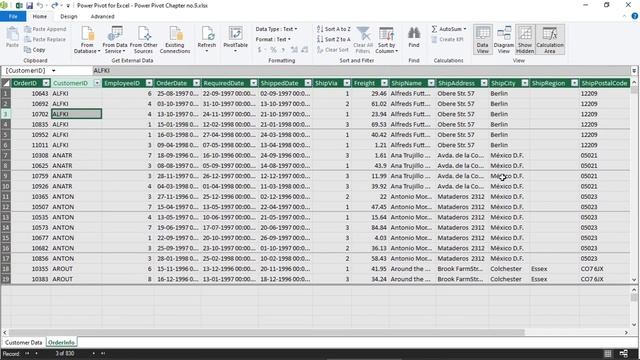Click Paste Replace in Clipboard group

click(x=45, y=39)
